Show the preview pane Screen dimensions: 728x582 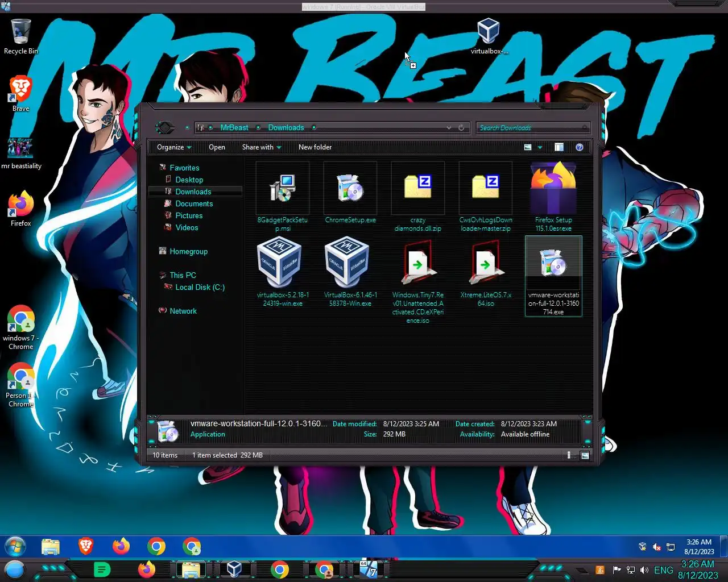click(x=559, y=147)
